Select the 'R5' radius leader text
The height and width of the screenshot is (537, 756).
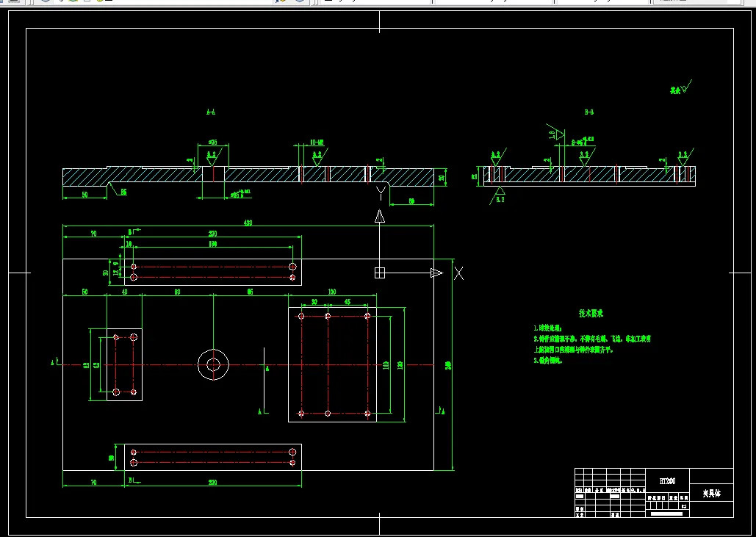123,192
